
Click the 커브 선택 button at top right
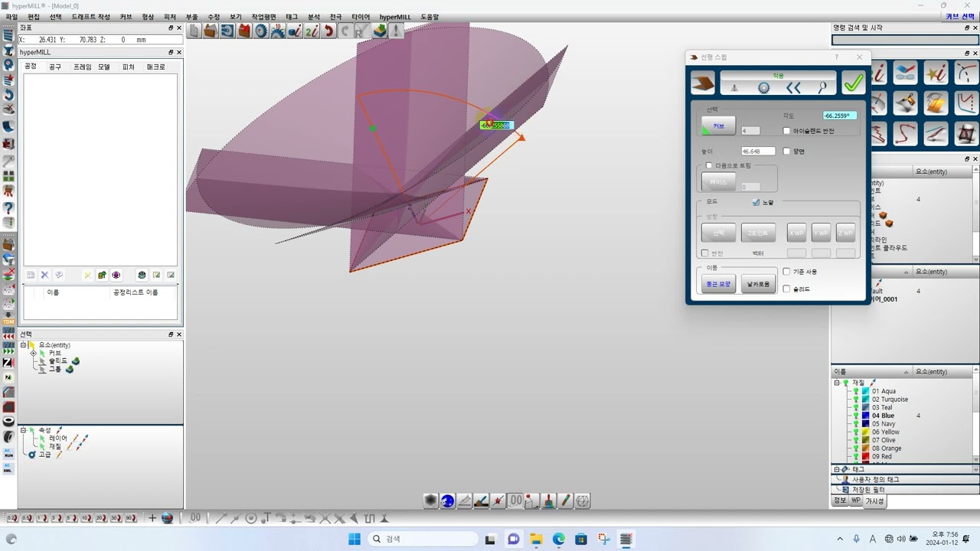point(960,17)
